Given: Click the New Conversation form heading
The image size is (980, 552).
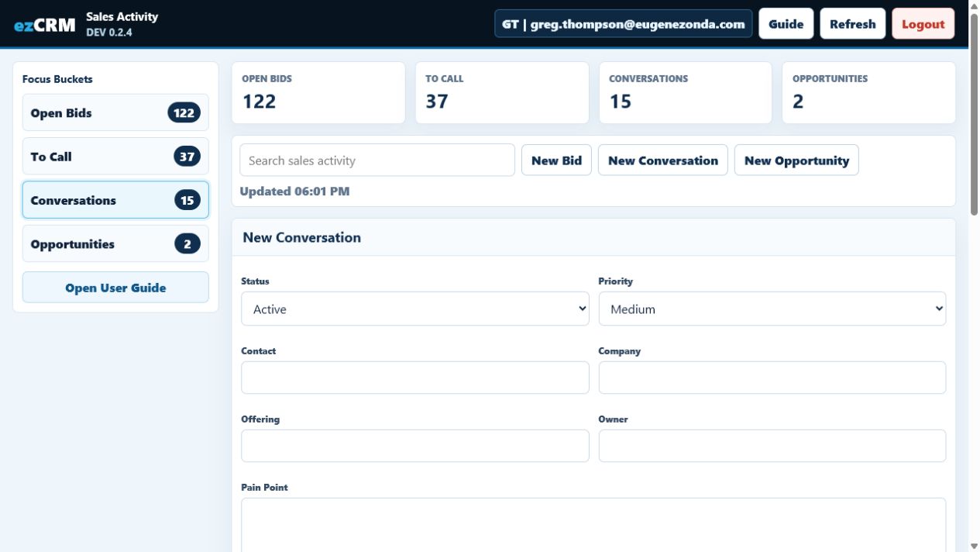Looking at the screenshot, I should tap(301, 237).
